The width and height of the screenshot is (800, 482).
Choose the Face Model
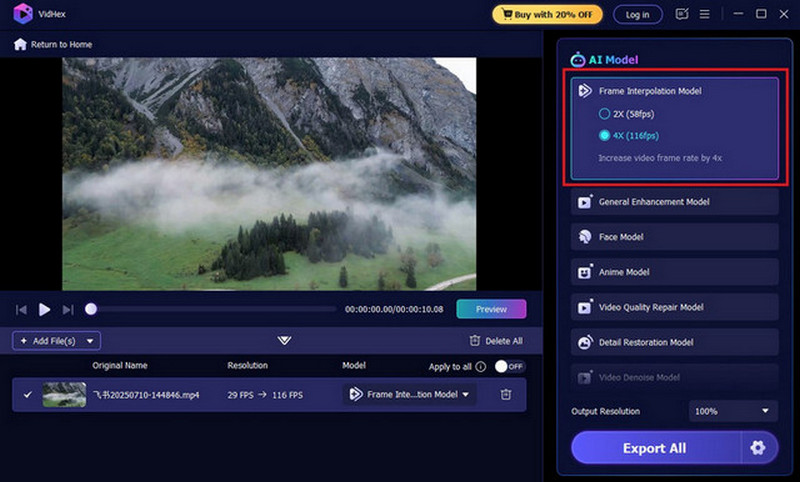pyautogui.click(x=674, y=237)
